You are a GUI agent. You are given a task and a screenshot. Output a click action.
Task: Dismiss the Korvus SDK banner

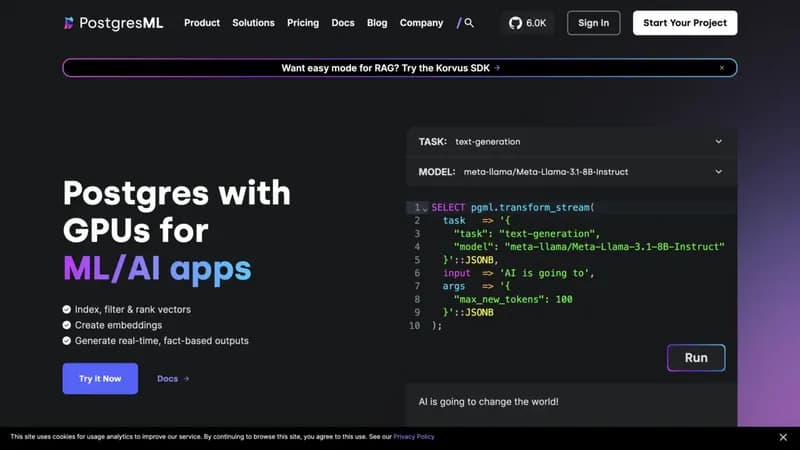721,68
